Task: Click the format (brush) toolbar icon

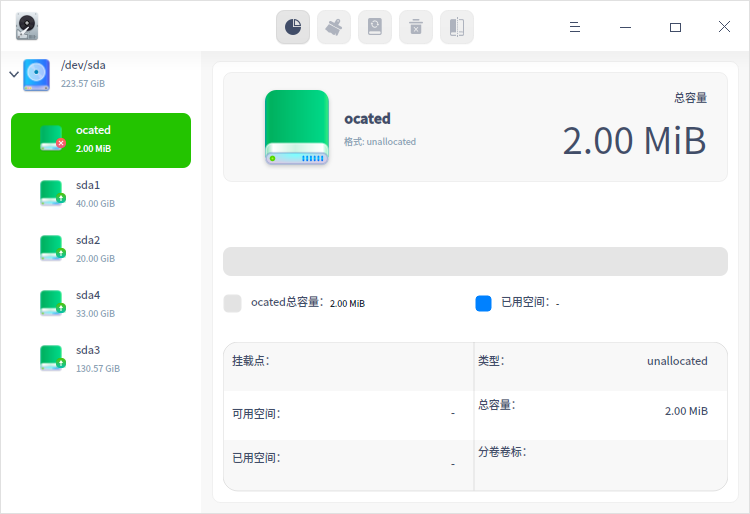Action: 334,27
